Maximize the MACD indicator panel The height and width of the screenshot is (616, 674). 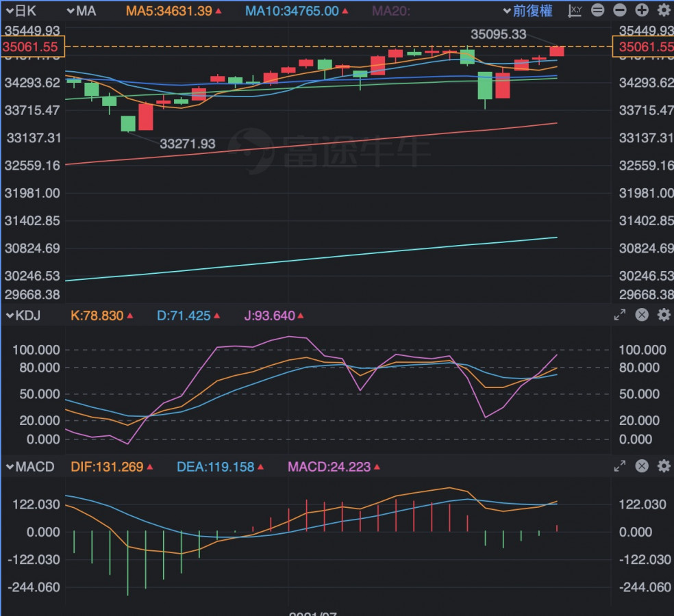point(619,466)
